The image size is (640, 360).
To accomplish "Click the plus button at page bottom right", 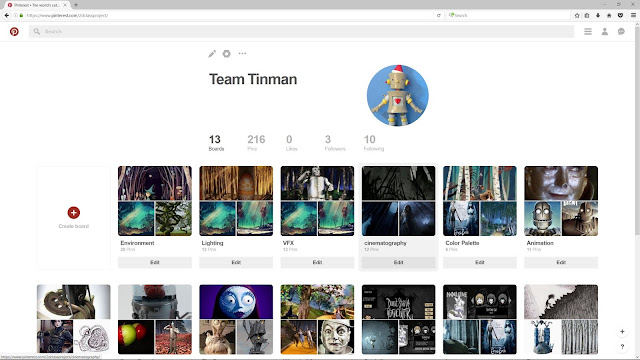I will coord(622,331).
